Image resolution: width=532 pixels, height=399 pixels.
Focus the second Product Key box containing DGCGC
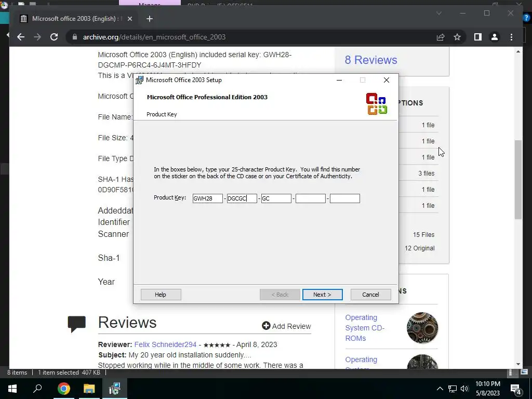pos(242,198)
